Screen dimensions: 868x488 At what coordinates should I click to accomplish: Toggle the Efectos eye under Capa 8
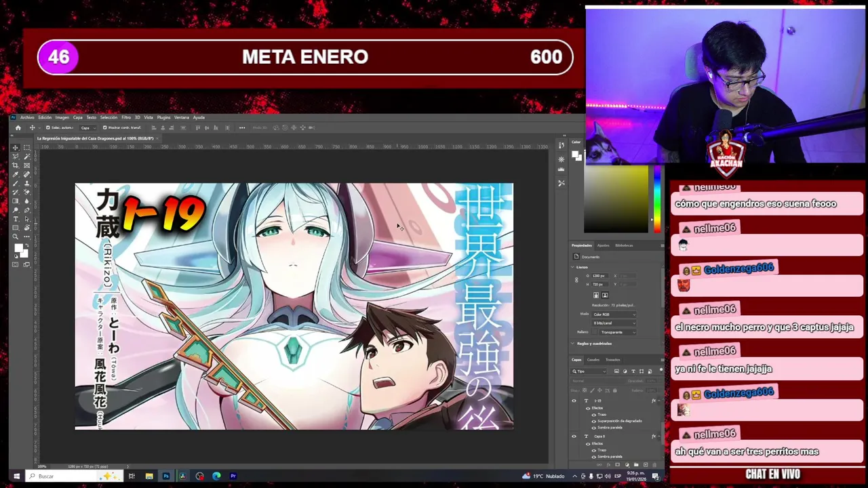pyautogui.click(x=588, y=444)
